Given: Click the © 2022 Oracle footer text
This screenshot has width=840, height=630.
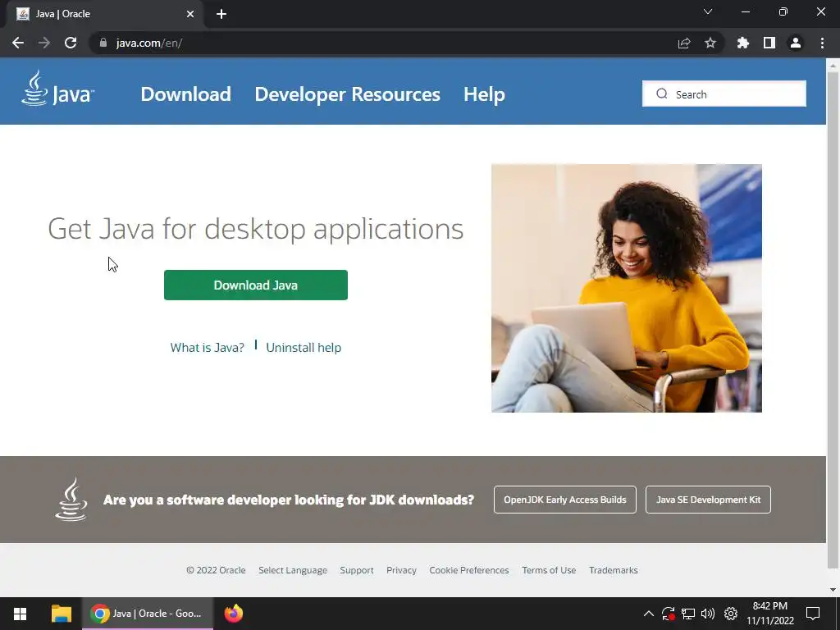Looking at the screenshot, I should [x=216, y=570].
